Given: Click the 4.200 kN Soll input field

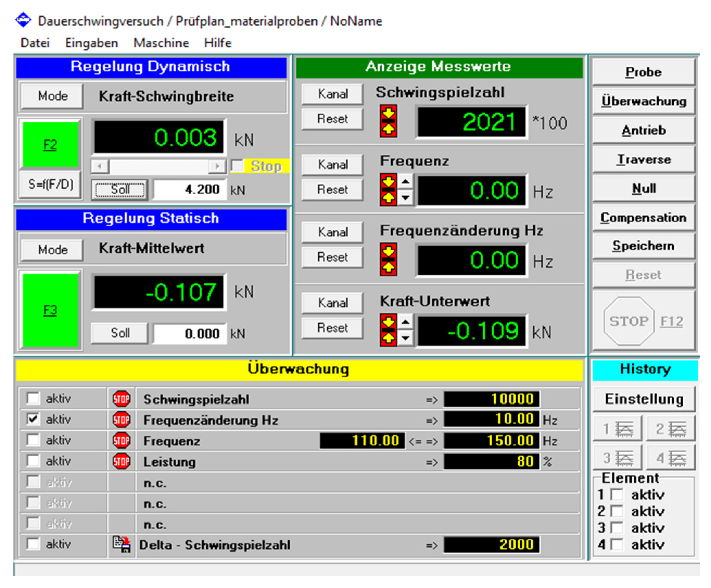Looking at the screenshot, I should tap(190, 189).
